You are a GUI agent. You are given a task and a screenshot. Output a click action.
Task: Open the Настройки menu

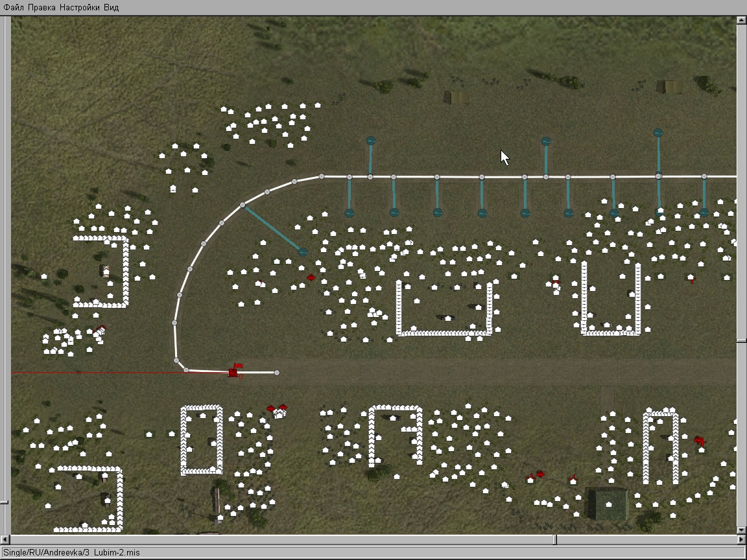click(80, 7)
